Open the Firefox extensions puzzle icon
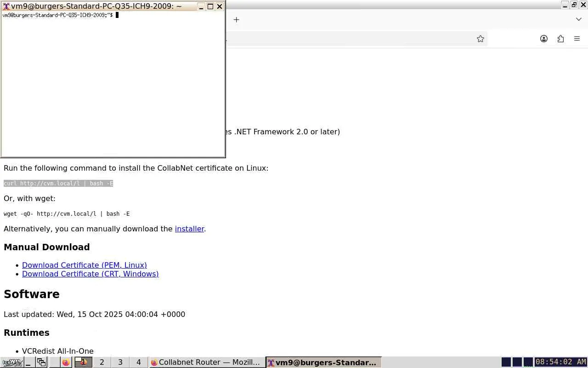Viewport: 588px width, 368px height. (560, 39)
